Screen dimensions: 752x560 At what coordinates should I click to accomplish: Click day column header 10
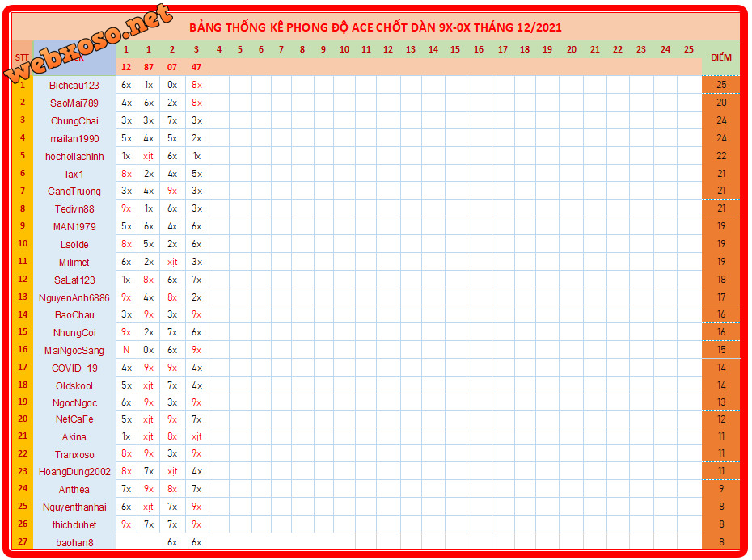[344, 49]
